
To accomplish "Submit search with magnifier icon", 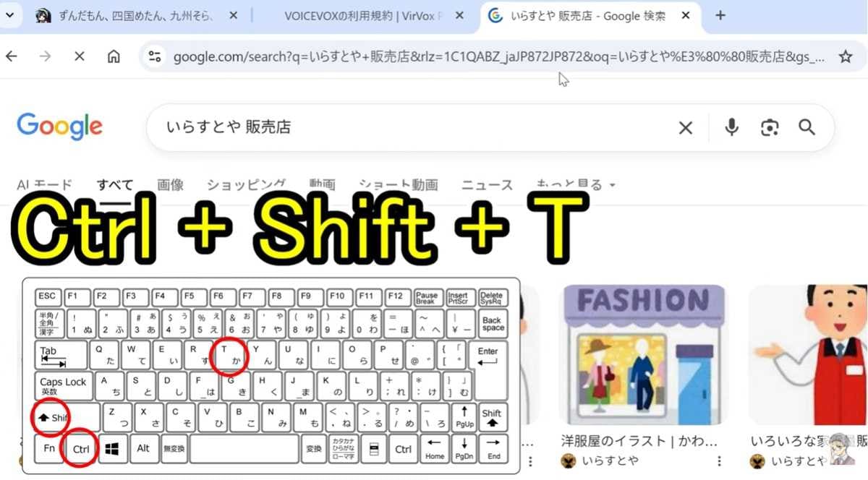I will (807, 128).
